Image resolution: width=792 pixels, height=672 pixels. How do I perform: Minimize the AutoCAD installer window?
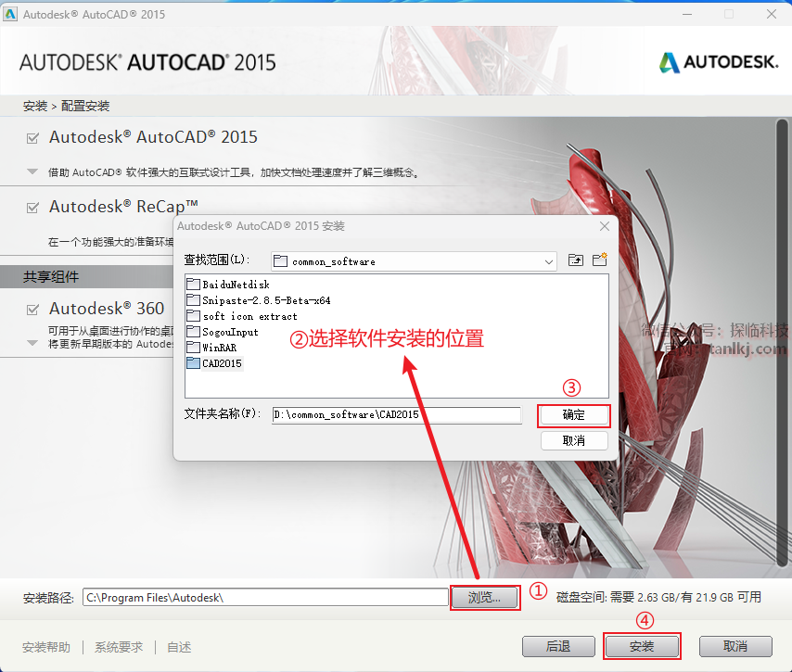pyautogui.click(x=687, y=14)
